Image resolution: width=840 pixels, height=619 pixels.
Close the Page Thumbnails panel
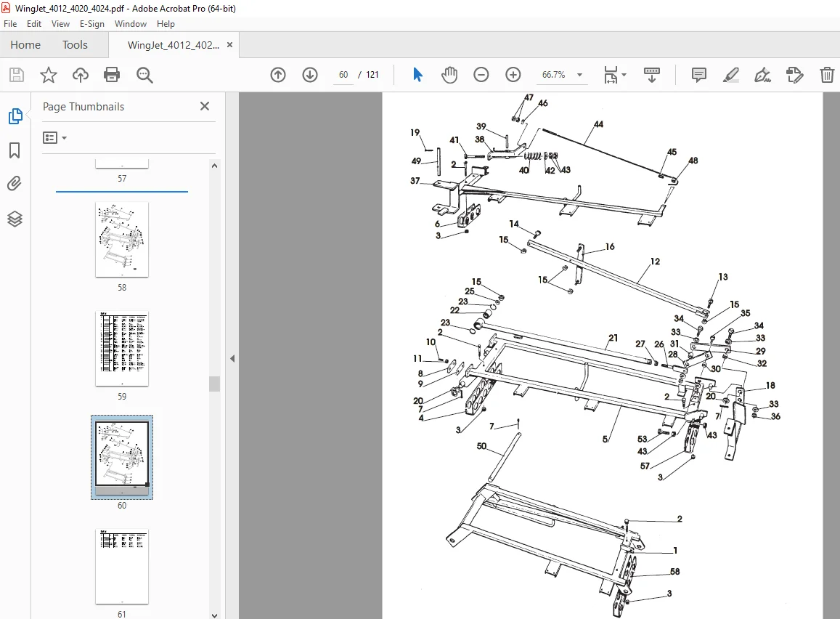pos(205,106)
